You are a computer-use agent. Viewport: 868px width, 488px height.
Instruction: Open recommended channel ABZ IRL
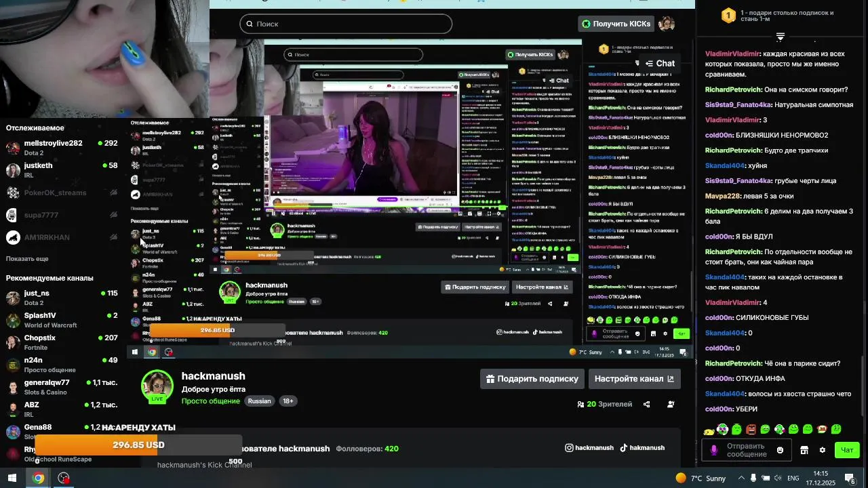[x=62, y=409]
